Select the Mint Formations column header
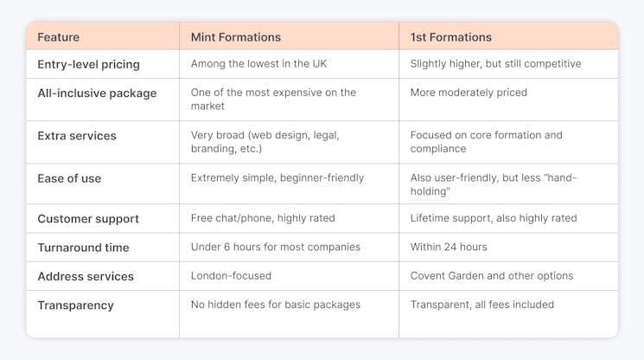Viewport: 644px width, 360px height. point(236,37)
